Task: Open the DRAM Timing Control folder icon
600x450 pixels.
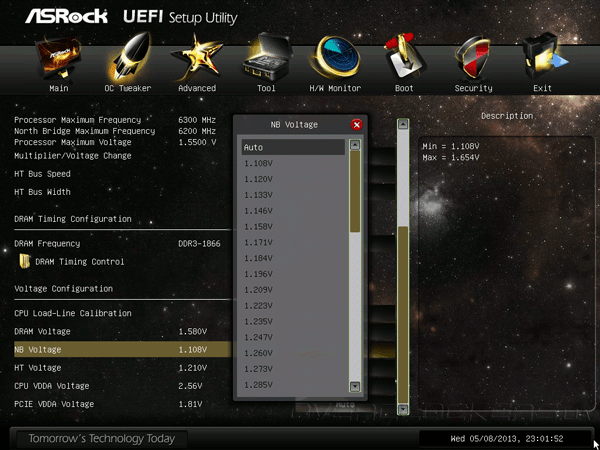Action: point(25,261)
